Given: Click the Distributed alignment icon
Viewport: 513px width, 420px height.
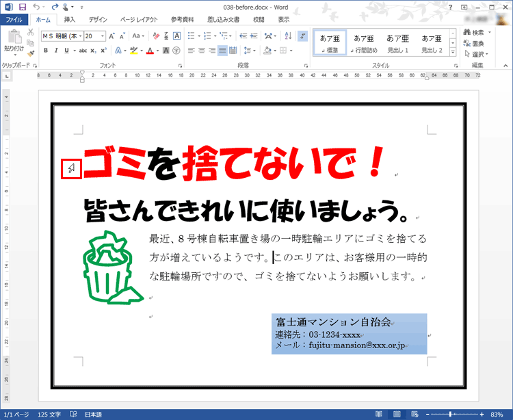Looking at the screenshot, I should [x=233, y=51].
